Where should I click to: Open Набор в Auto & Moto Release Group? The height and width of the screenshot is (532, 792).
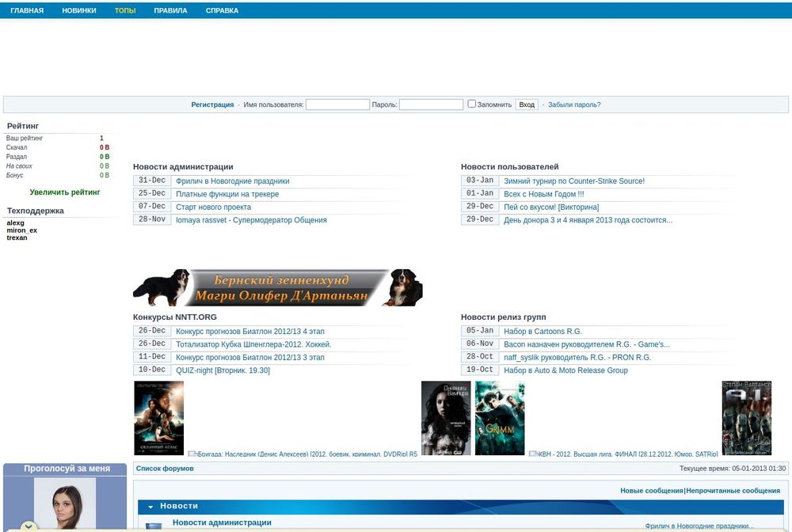pyautogui.click(x=565, y=370)
